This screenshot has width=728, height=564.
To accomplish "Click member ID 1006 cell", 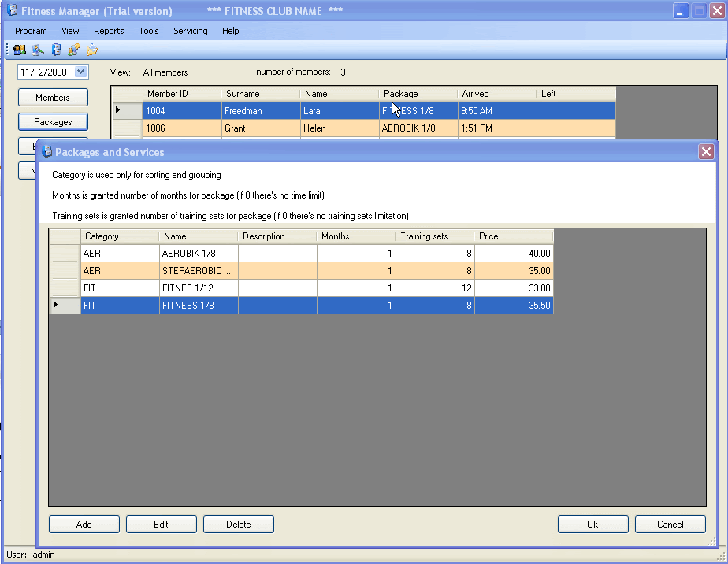I will (182, 128).
